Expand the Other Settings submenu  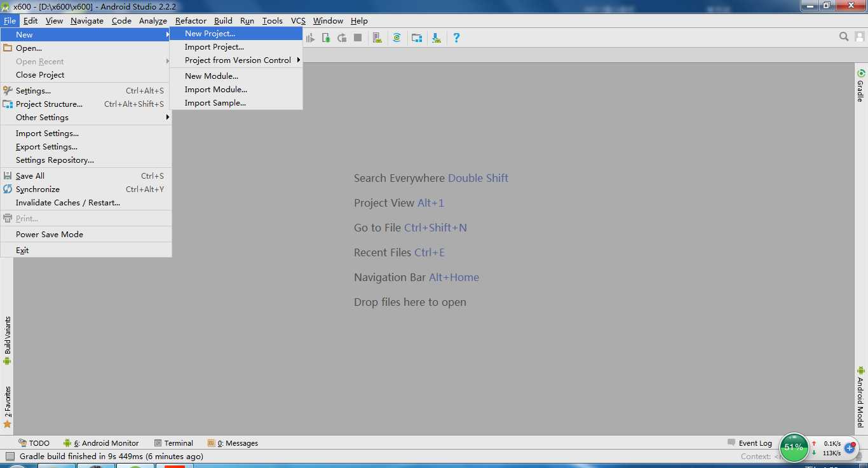[x=86, y=118]
